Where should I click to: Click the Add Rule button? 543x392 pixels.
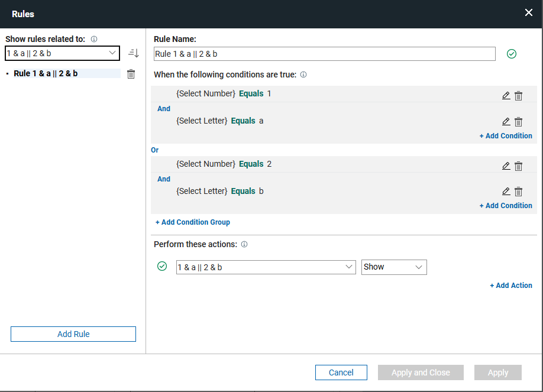coord(73,333)
